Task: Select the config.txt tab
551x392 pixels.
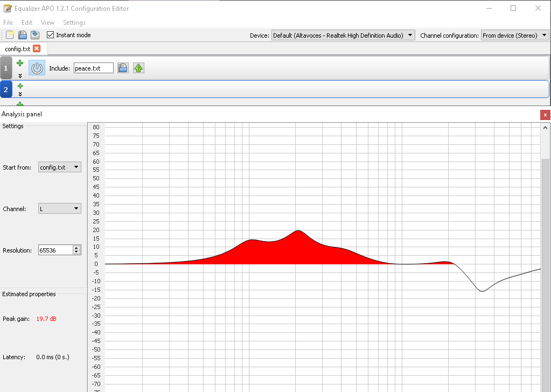Action: 18,49
